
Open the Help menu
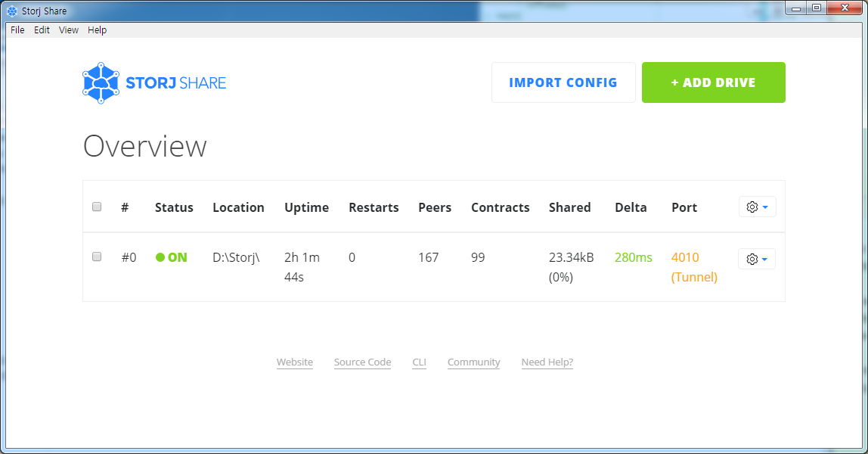97,30
